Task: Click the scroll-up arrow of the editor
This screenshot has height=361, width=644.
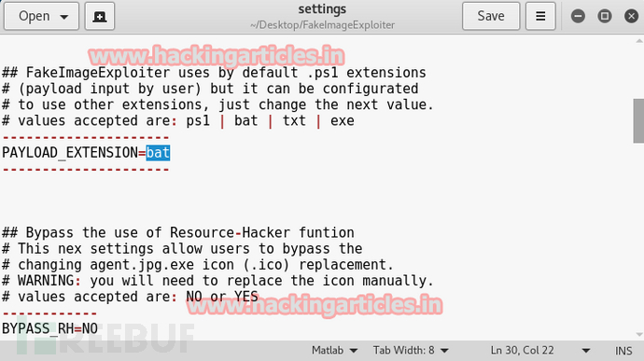Action: 638,41
